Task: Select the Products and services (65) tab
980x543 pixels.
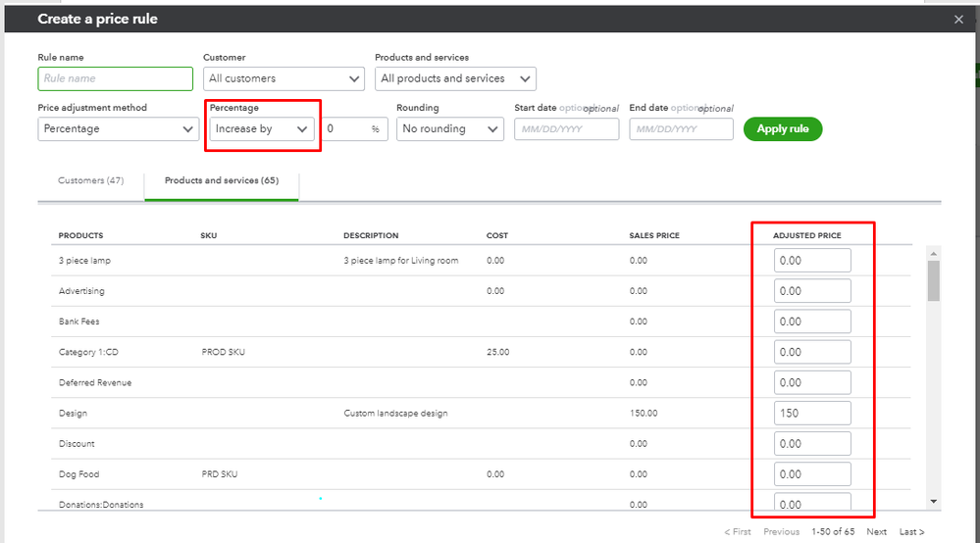Action: coord(221,180)
